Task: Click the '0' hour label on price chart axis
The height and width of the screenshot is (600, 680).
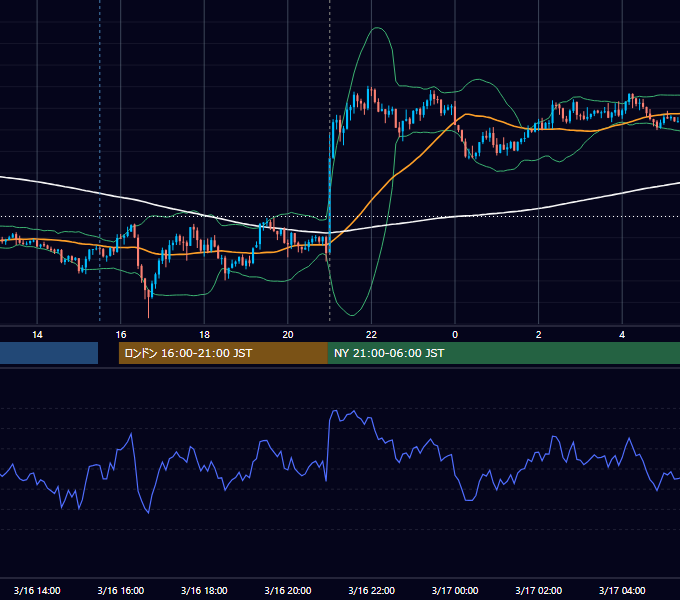Action: (x=455, y=335)
